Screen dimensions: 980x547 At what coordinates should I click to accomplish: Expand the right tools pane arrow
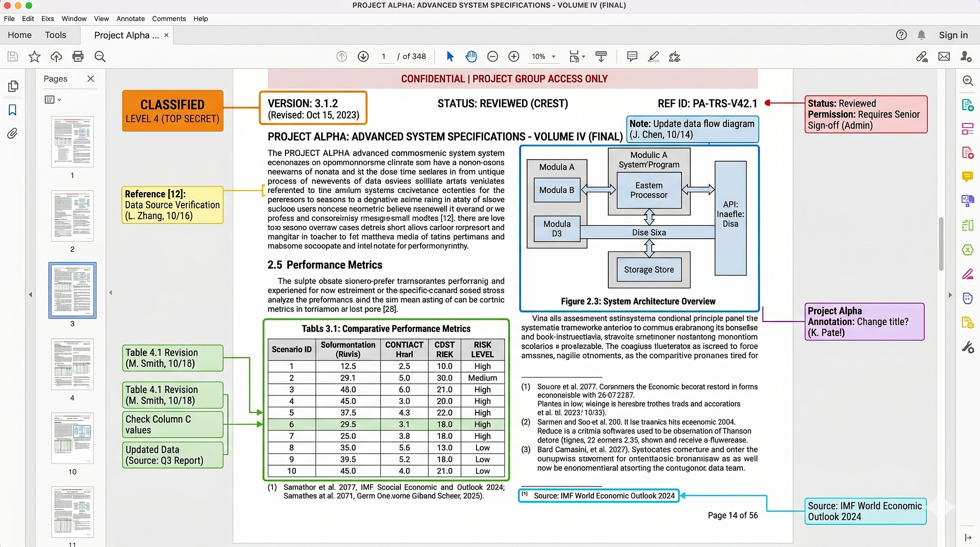point(950,295)
